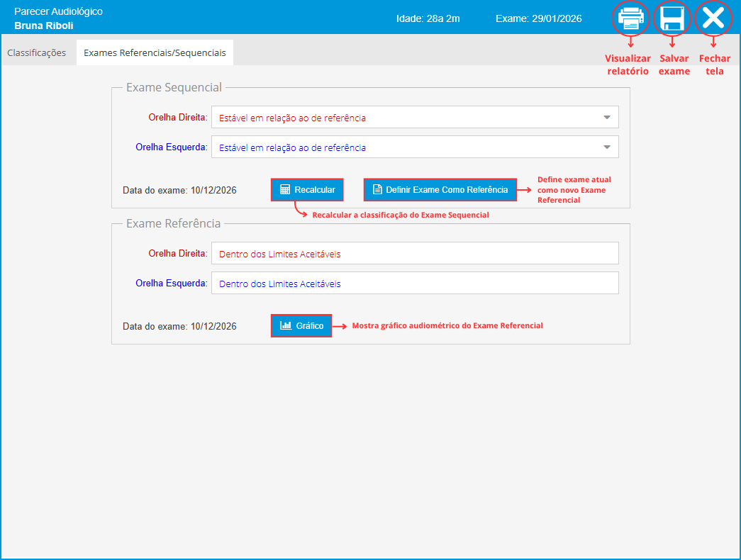Screen dimensions: 741x560
Task: Click the Idade 28a 2m header text
Action: (428, 18)
